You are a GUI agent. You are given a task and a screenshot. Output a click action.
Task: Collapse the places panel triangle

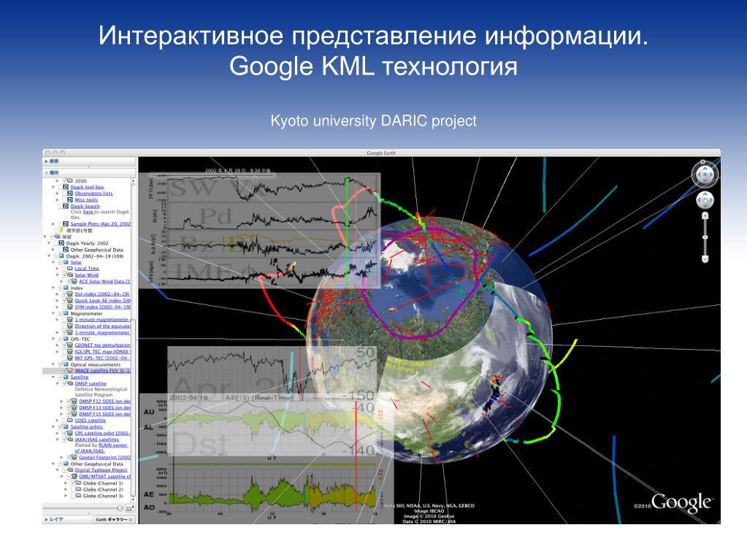(46, 173)
